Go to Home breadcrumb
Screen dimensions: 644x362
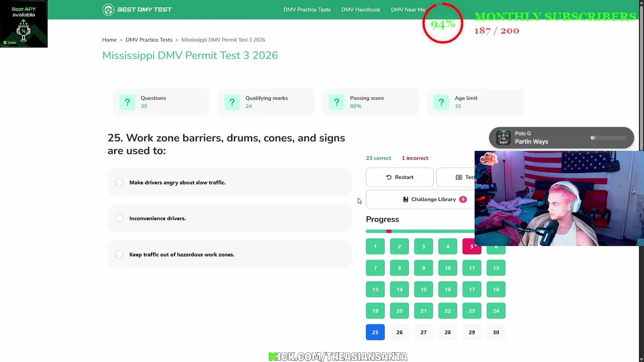pyautogui.click(x=109, y=40)
